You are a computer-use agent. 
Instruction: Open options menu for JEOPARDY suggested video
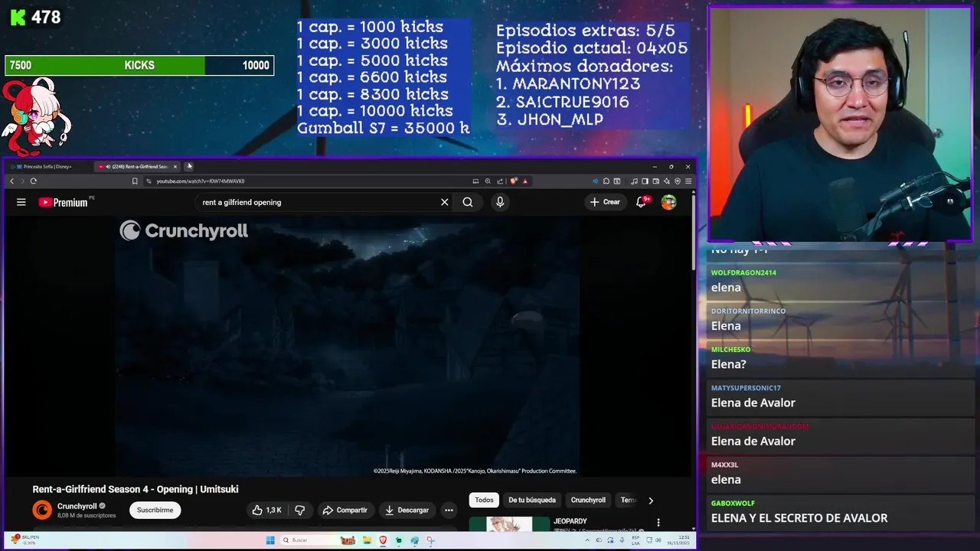coord(658,523)
